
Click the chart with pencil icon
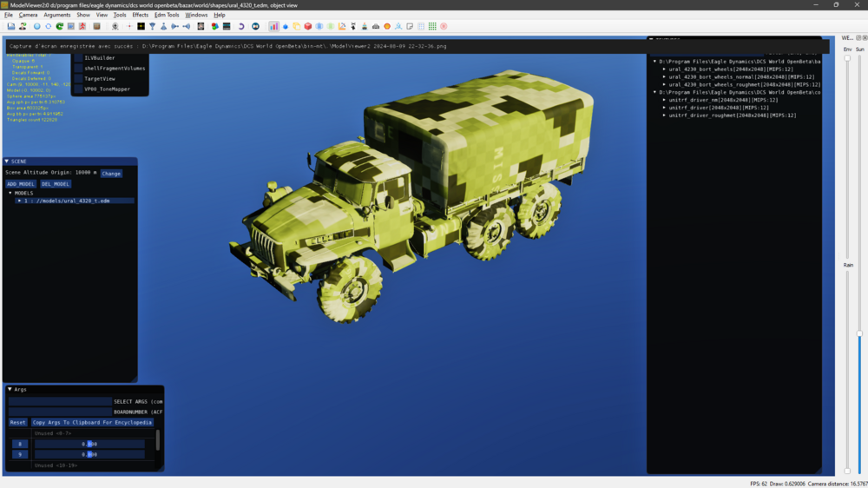coord(342,26)
